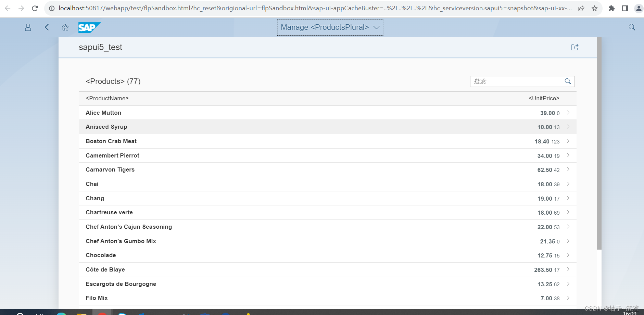Go home via the house icon

tap(65, 27)
